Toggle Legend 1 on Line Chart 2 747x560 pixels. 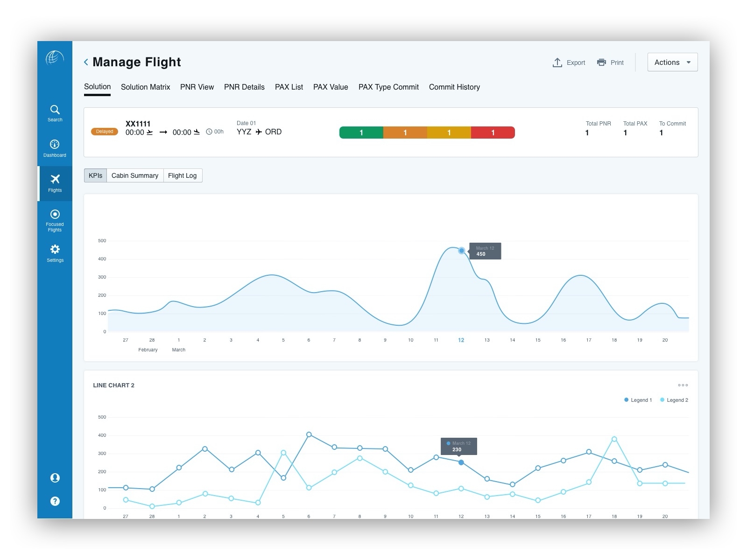[x=638, y=400]
